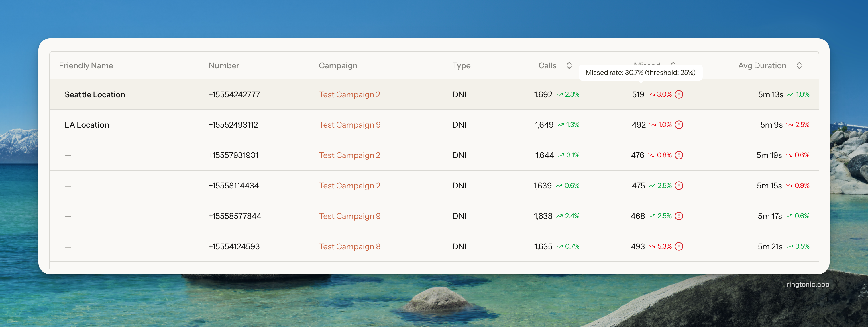The image size is (868, 327).
Task: Click the missed-rate warning icon in LA Location row
Action: pos(679,125)
